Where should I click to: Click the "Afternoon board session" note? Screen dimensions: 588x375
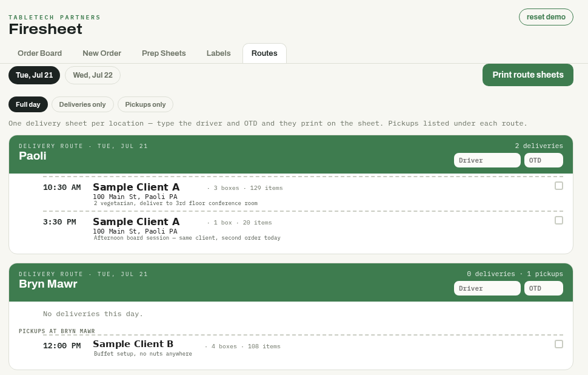pos(187,238)
